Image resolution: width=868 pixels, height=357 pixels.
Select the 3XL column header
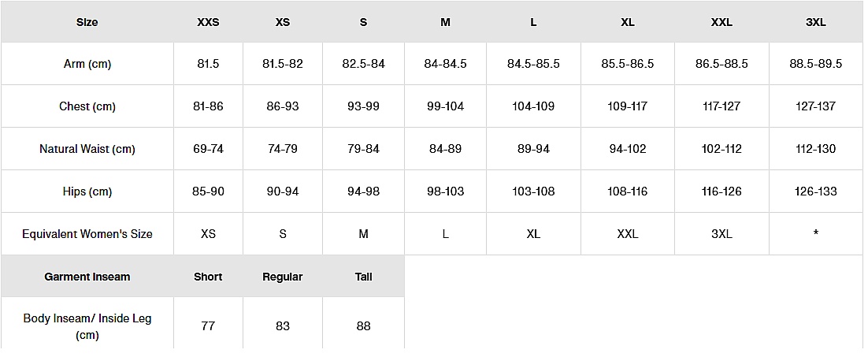pos(815,22)
